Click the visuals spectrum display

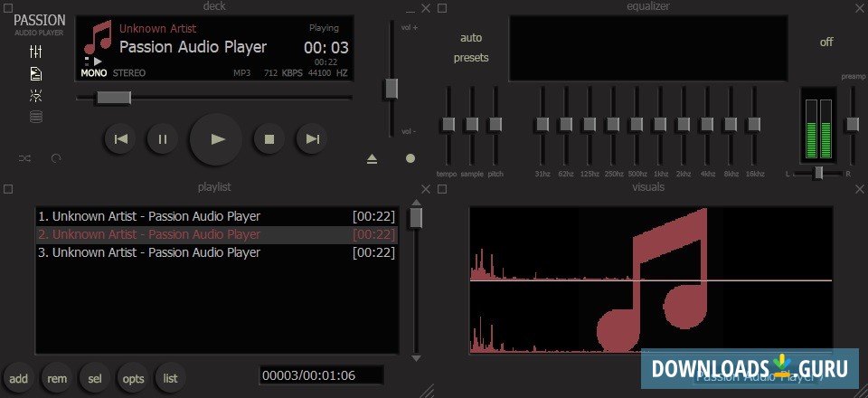click(x=651, y=280)
